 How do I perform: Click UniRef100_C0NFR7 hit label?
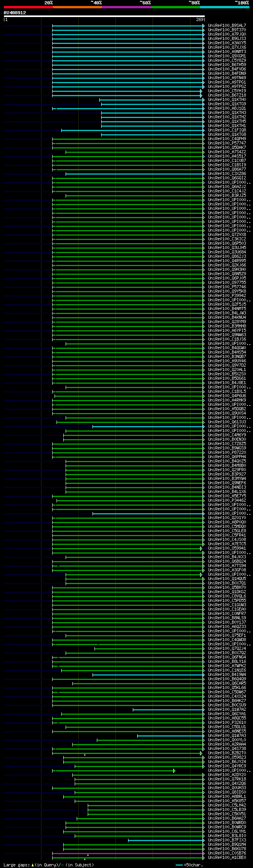pyautogui.click(x=227, y=614)
